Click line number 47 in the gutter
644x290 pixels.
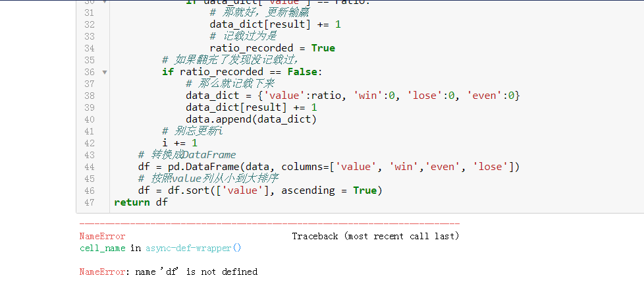(90, 202)
